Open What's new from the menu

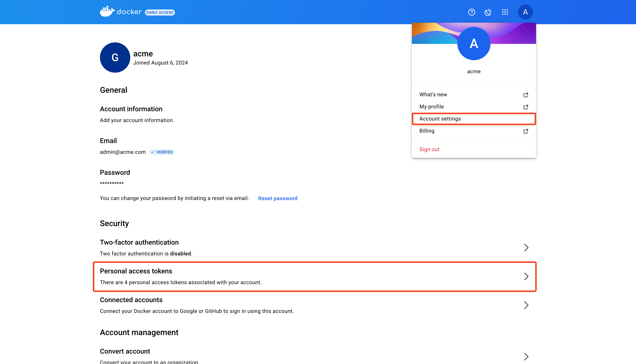pyautogui.click(x=474, y=95)
